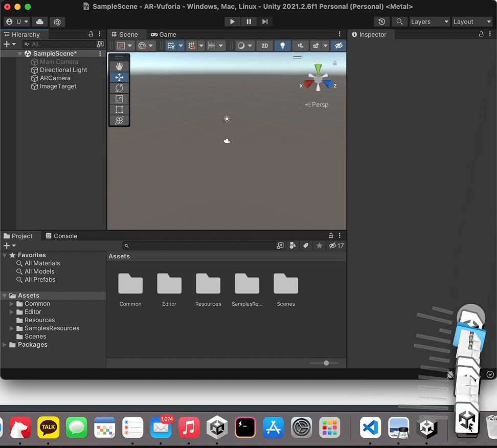The image size is (497, 448).
Task: Open Mail from the Dock
Action: click(161, 427)
